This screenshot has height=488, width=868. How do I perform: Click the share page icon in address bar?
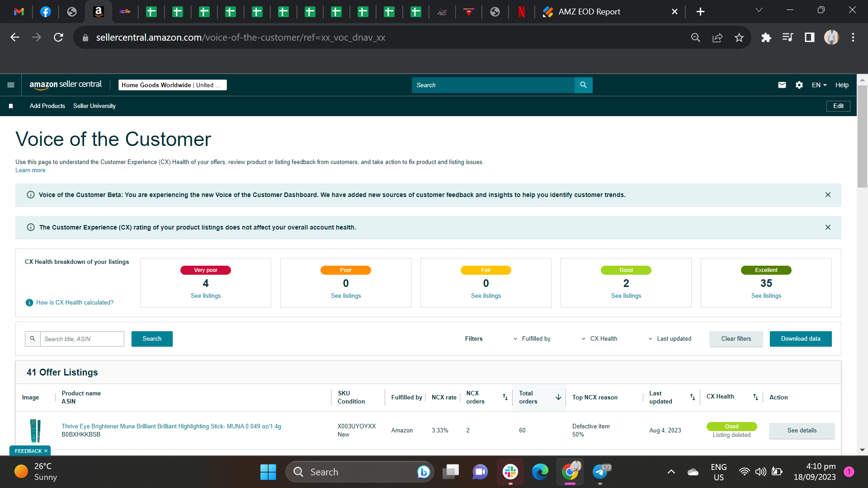717,38
